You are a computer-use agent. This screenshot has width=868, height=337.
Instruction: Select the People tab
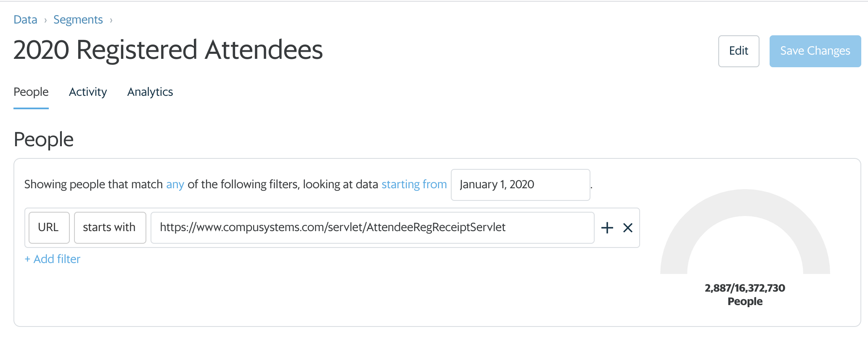pyautogui.click(x=31, y=92)
